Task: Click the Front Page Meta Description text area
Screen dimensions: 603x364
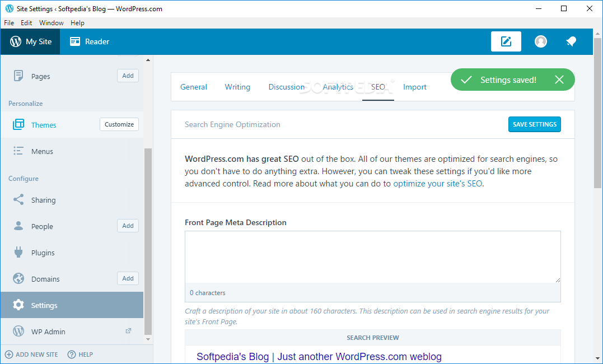Action: tap(373, 257)
